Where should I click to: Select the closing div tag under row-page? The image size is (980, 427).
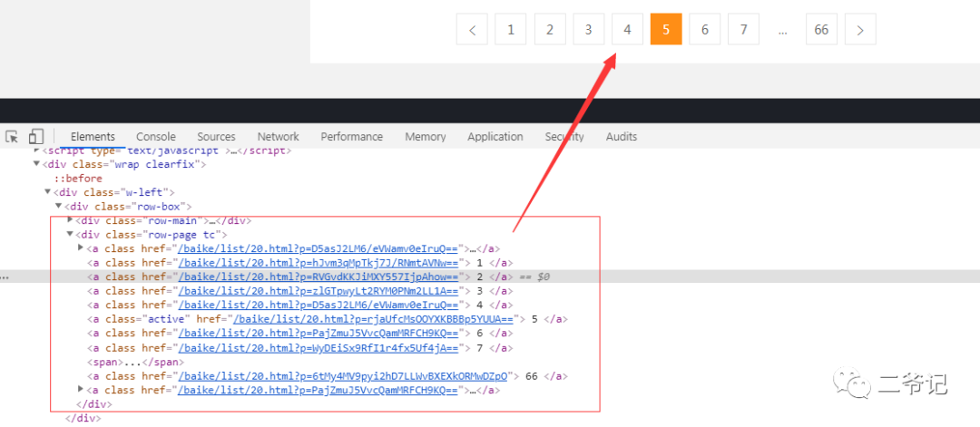(93, 404)
